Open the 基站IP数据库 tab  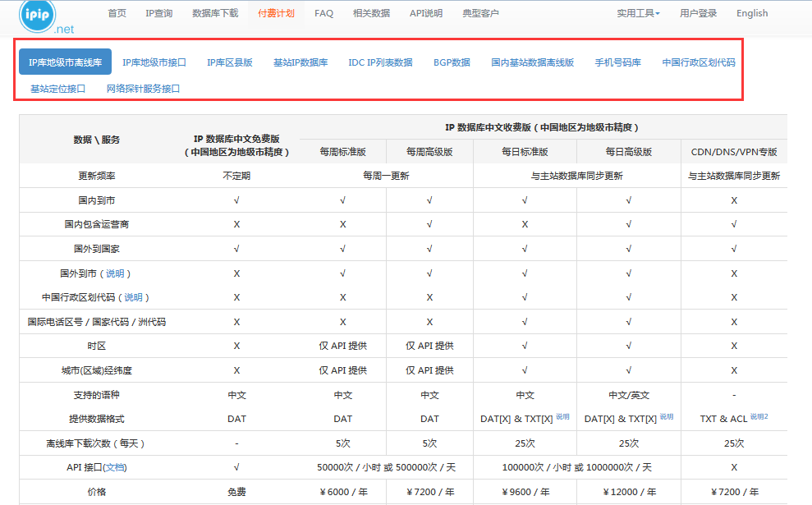[300, 62]
